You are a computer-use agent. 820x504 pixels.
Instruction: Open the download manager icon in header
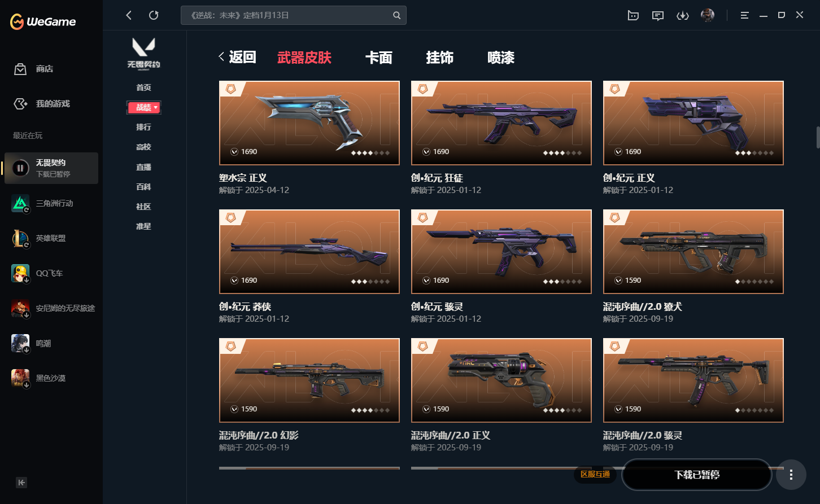pyautogui.click(x=683, y=15)
